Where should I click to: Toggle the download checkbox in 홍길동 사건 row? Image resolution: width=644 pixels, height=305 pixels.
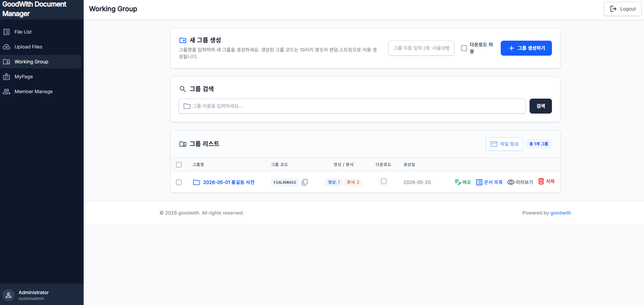click(384, 181)
